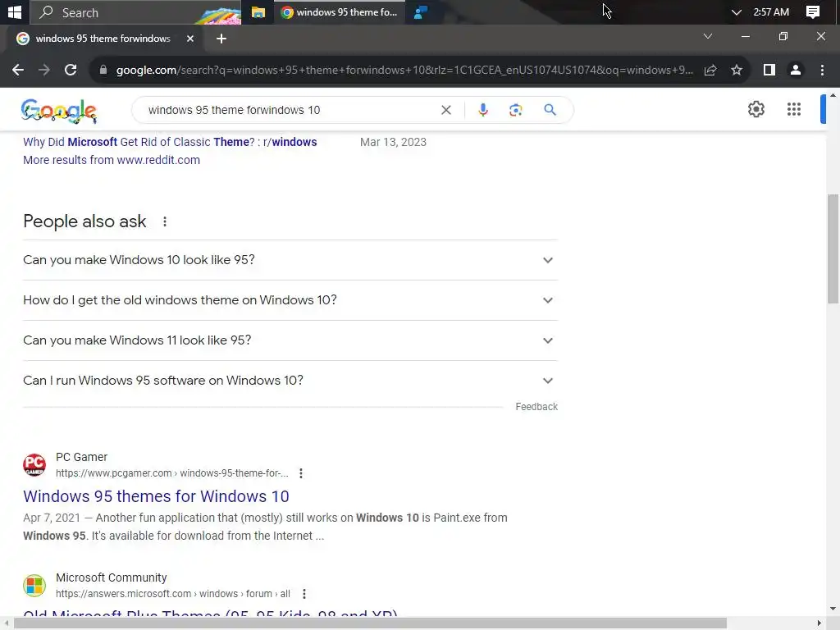
Task: Expand Can I run Windows 95 software question
Action: 290,381
